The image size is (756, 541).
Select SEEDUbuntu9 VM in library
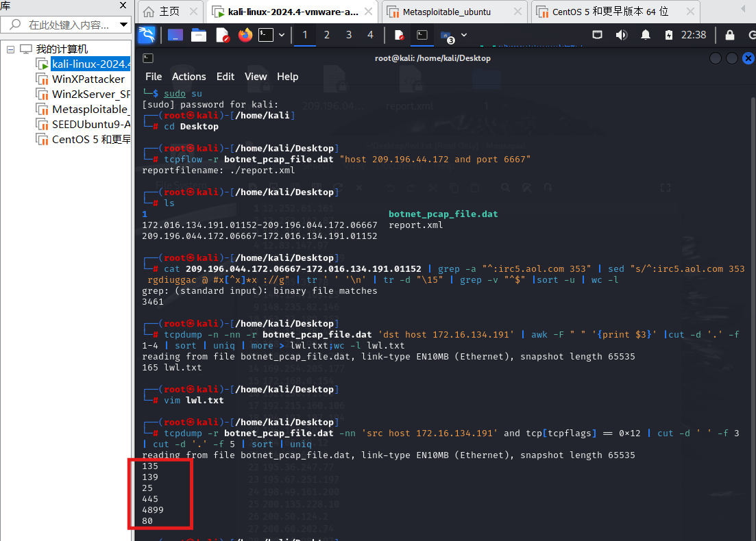click(x=91, y=124)
